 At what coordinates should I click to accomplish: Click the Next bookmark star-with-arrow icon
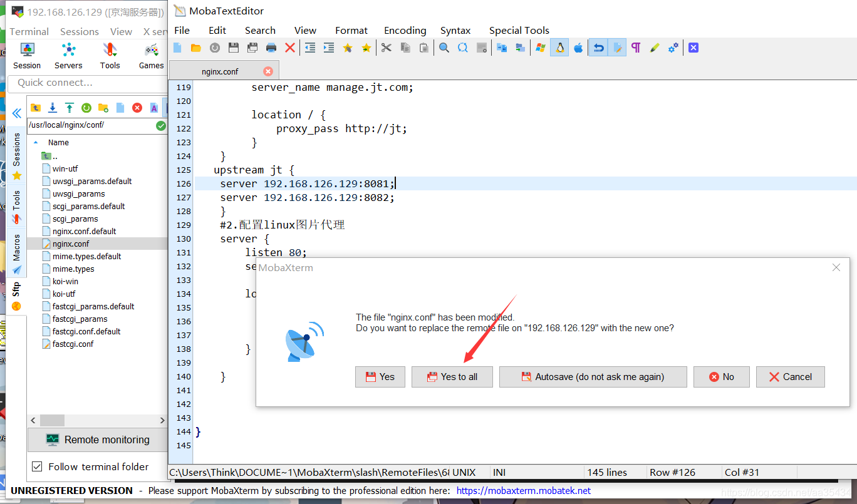366,48
